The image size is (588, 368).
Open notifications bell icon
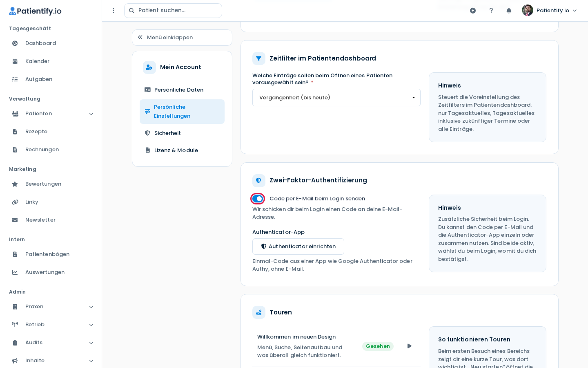click(x=509, y=11)
